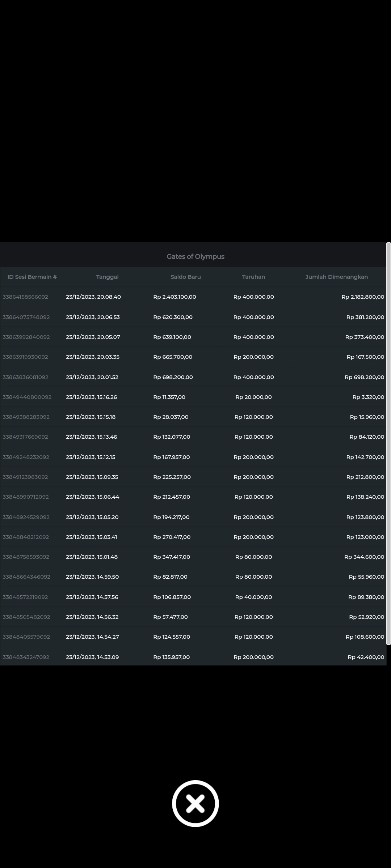Click the Jumlah Dimenangkan column header

tap(336, 277)
